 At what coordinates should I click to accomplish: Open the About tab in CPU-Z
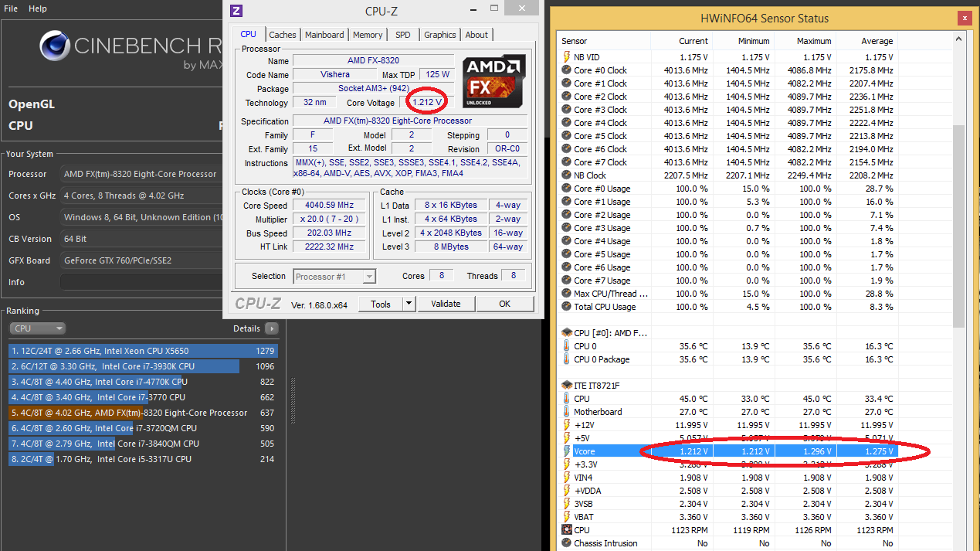[x=476, y=35]
